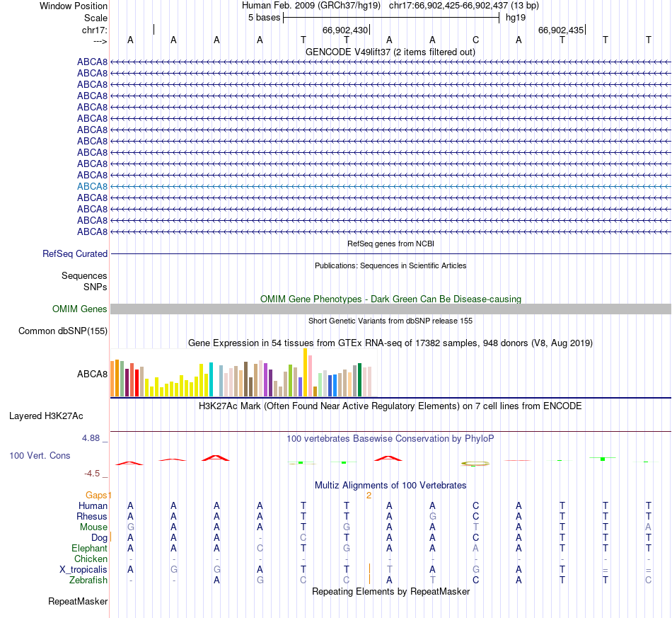Viewport: 672px width, 618px height.
Task: Click the tallest gold bar in GTEx chart
Action: pyautogui.click(x=305, y=372)
